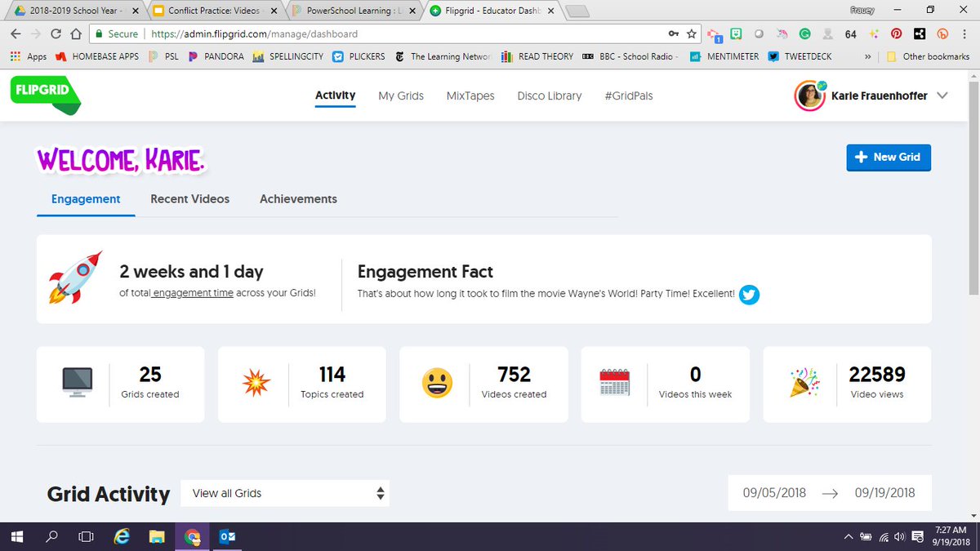Set start date 09/05/2018
This screenshot has width=980, height=551.
(774, 493)
